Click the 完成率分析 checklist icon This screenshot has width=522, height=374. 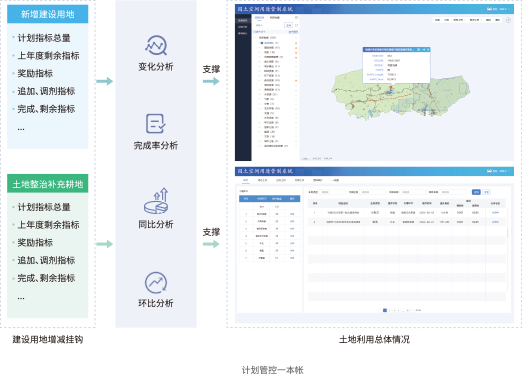156,124
